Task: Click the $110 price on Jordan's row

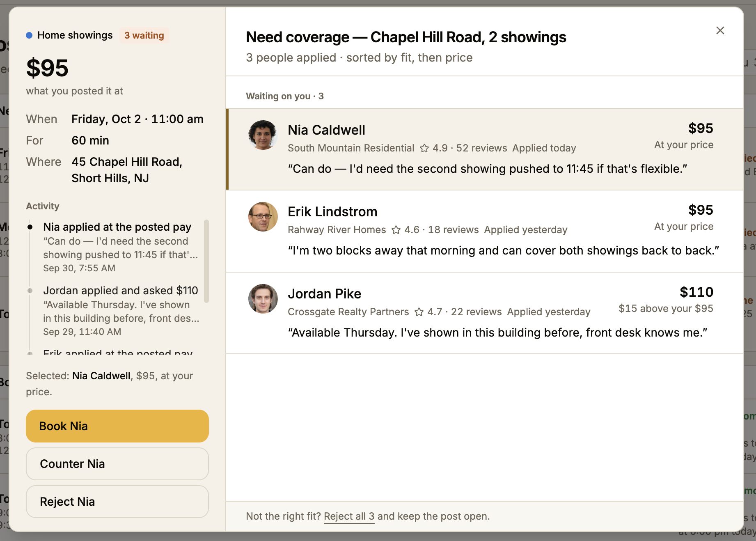Action: tap(696, 292)
